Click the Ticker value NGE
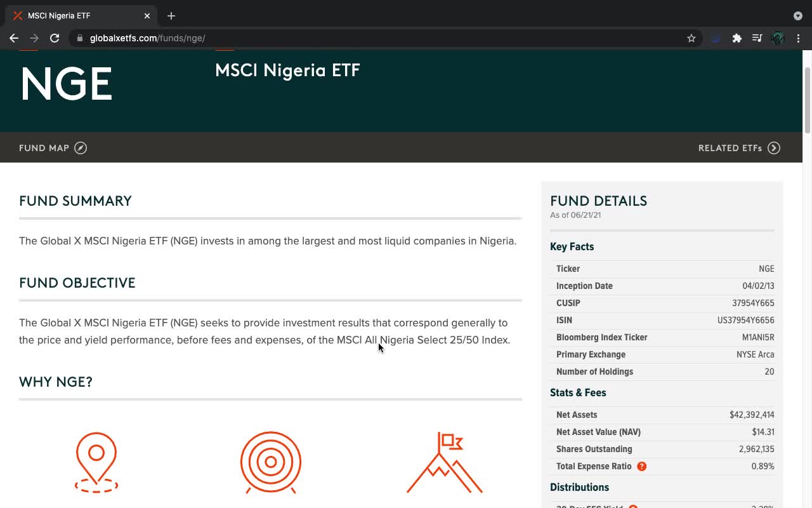Screen dimensions: 812x508 pos(766,269)
